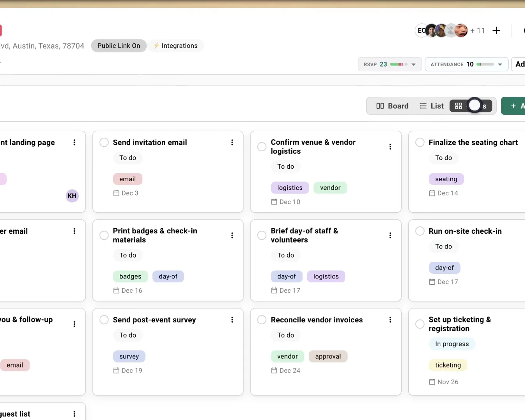The image size is (525, 420).
Task: Click the Nov 26 due date calendar icon
Action: point(432,382)
